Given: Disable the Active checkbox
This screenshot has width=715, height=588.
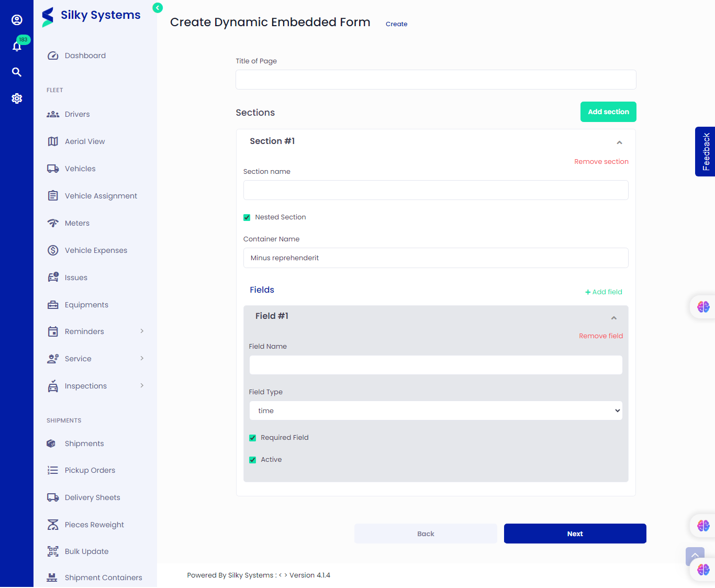Looking at the screenshot, I should coord(253,460).
